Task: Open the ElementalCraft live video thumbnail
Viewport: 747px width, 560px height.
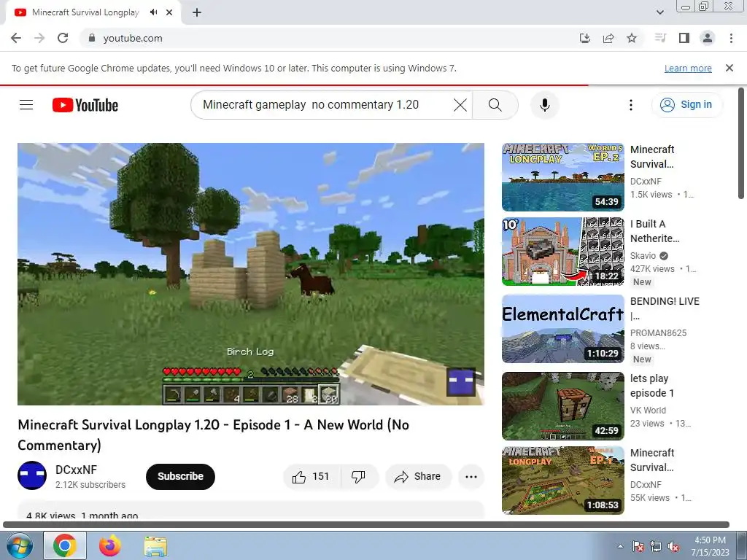Action: click(x=563, y=329)
